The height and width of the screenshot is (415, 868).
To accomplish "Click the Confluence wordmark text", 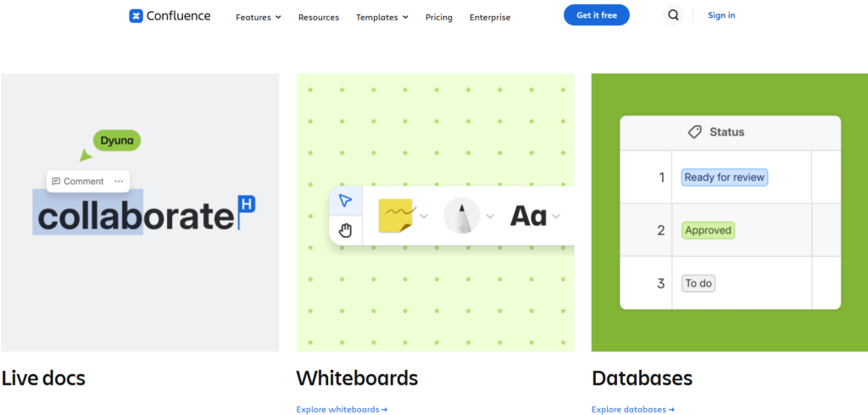I will coord(178,16).
